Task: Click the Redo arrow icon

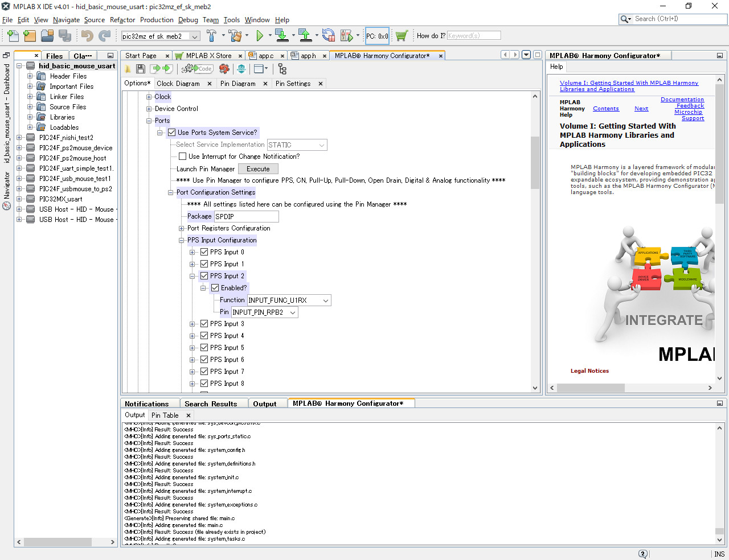Action: 105,36
